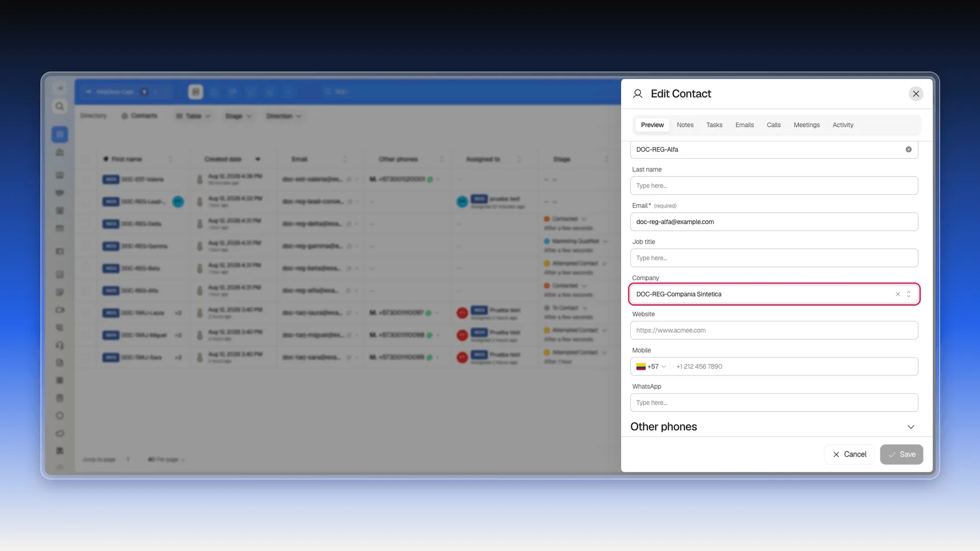980x551 pixels.
Task: Open the Table view dropdown in background toolbar
Action: [193, 116]
